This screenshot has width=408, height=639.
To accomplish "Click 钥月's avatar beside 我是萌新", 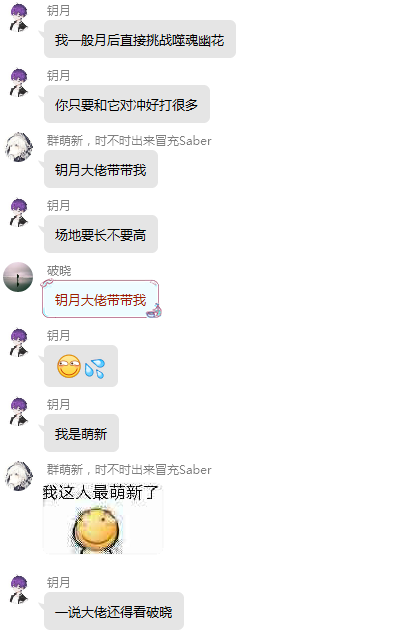I will [x=18, y=412].
